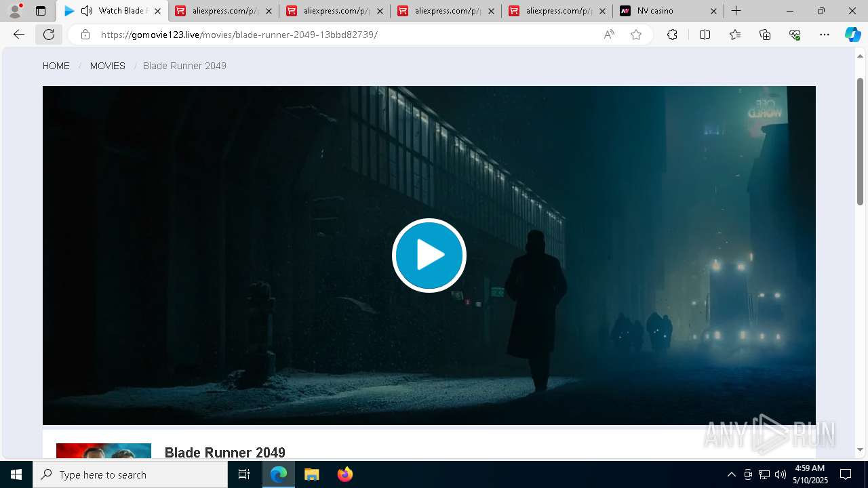Open clock and calendar flyout
This screenshot has width=868, height=488.
point(810,474)
